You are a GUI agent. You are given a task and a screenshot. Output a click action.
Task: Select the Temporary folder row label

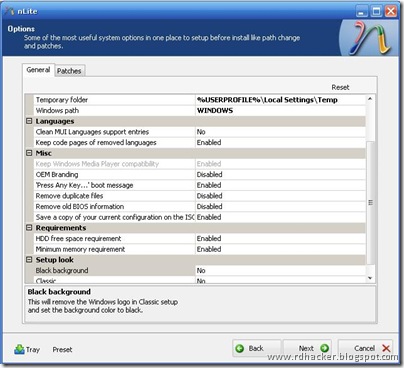click(62, 100)
